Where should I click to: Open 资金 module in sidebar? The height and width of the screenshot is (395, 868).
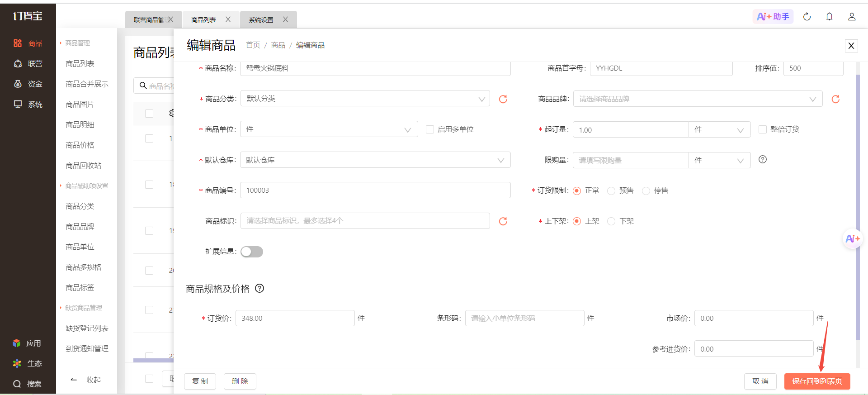(x=28, y=84)
